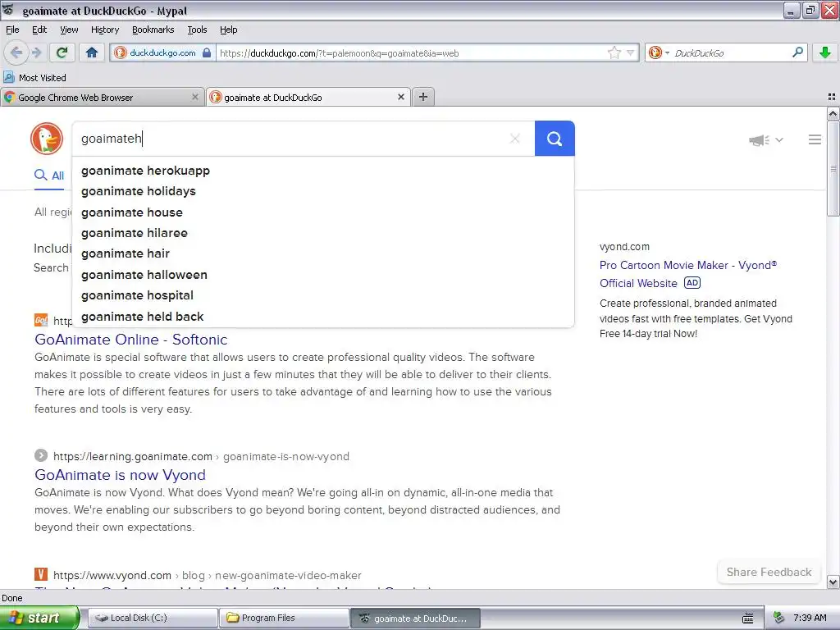
Task: Click the browser Back arrow button
Action: pyautogui.click(x=16, y=52)
